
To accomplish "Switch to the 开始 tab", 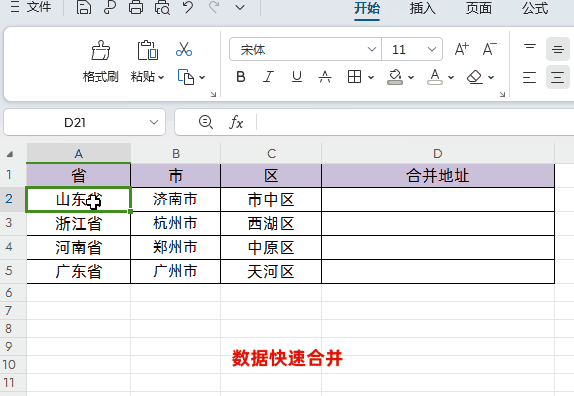I will [367, 8].
